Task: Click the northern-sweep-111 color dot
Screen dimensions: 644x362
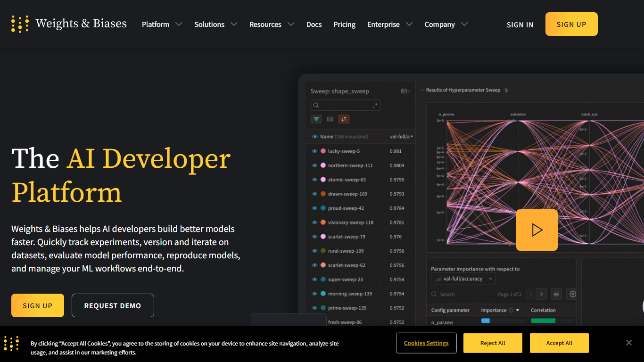Action: pyautogui.click(x=323, y=165)
